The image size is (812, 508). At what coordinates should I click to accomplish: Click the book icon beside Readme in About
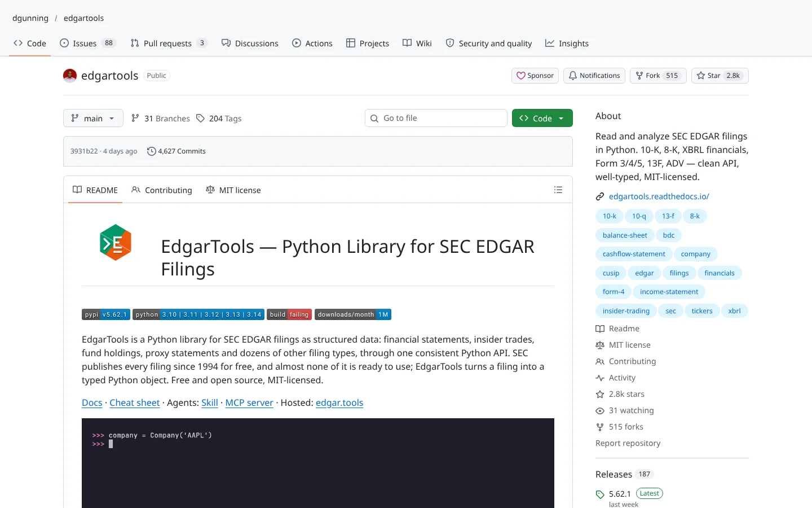tap(600, 329)
